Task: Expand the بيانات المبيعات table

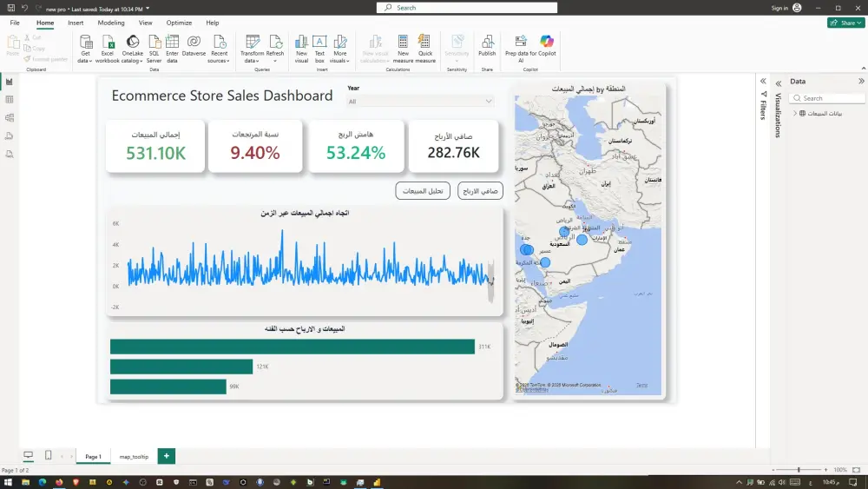Action: pos(795,113)
